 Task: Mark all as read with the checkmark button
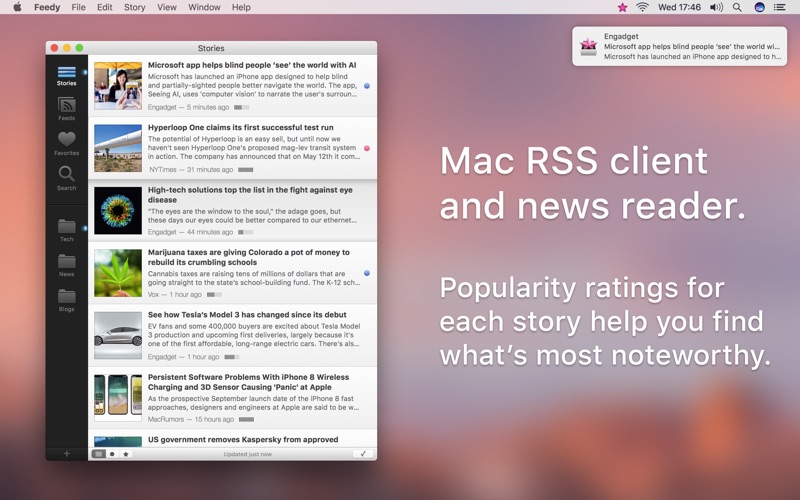tap(363, 454)
